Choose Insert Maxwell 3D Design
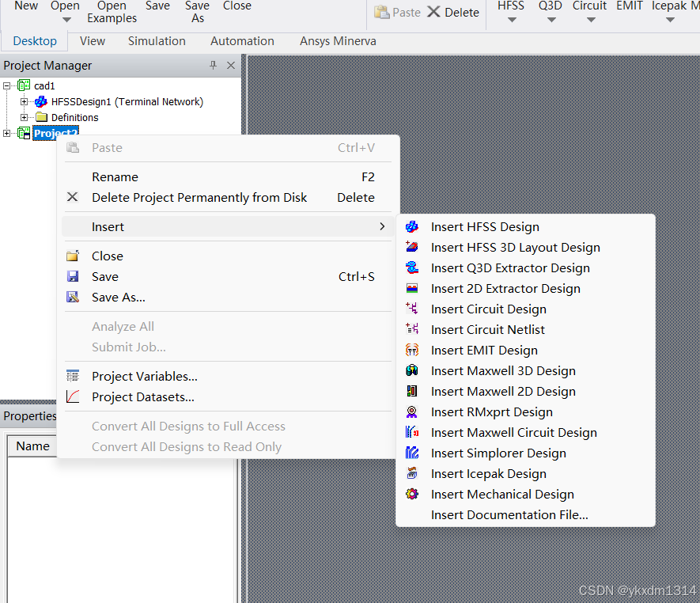This screenshot has width=700, height=603. pyautogui.click(x=525, y=370)
